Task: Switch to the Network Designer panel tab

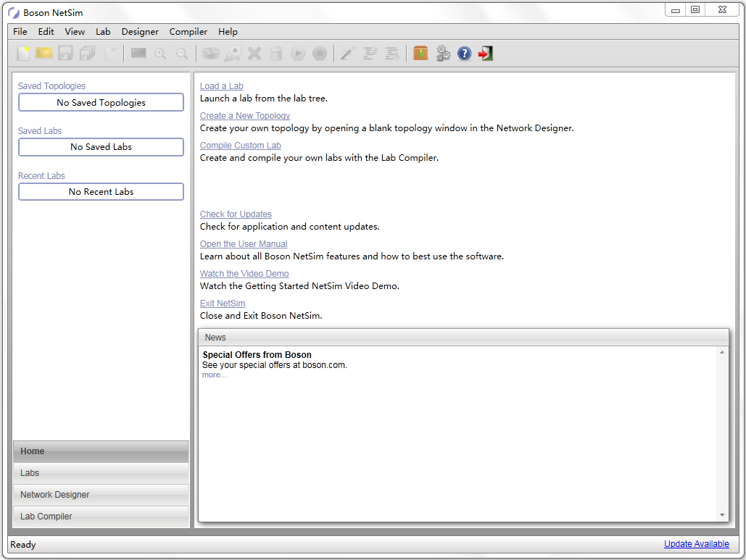Action: tap(101, 495)
